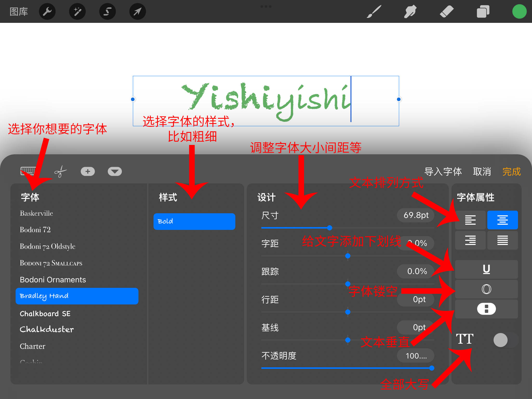The width and height of the screenshot is (532, 399).
Task: Collapse panel with down triangle icon
Action: pos(115,171)
